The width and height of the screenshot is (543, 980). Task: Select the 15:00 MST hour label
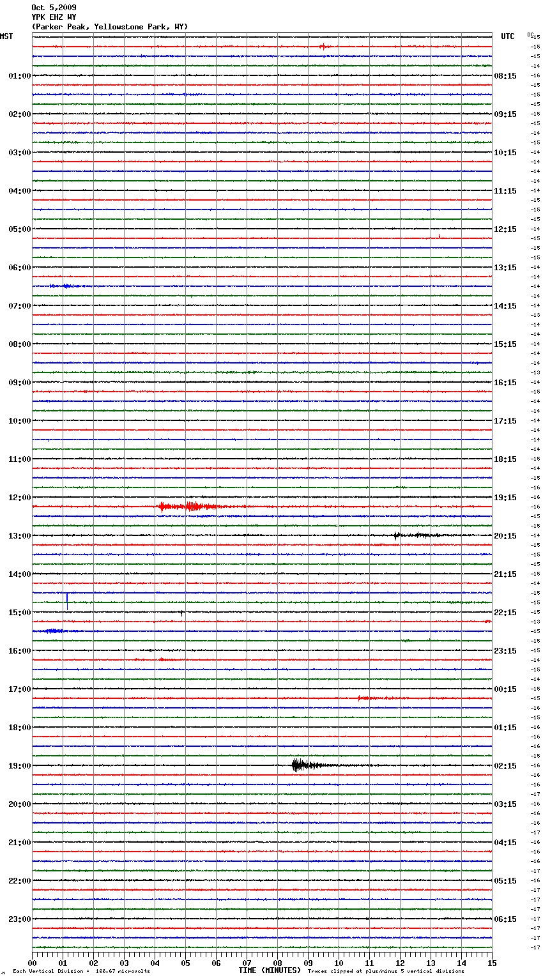point(20,613)
